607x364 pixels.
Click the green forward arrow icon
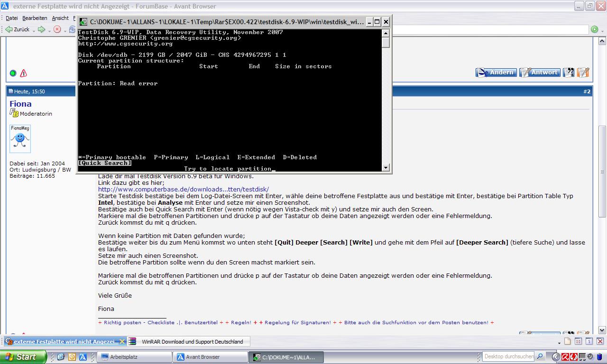click(41, 29)
